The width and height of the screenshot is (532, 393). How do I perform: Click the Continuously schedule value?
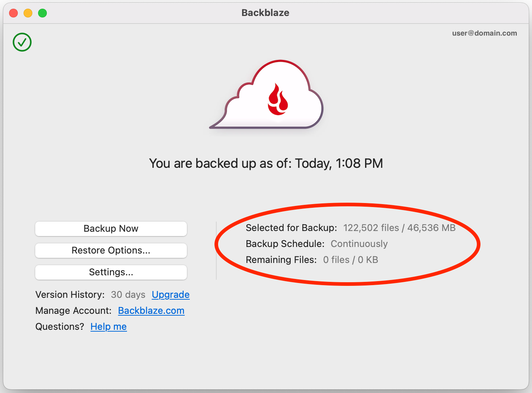tap(359, 244)
